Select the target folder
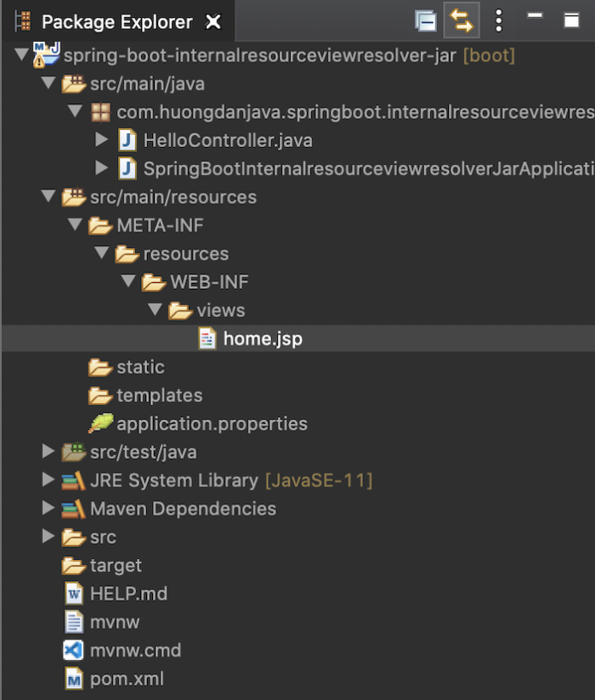The height and width of the screenshot is (700, 595). [x=116, y=565]
